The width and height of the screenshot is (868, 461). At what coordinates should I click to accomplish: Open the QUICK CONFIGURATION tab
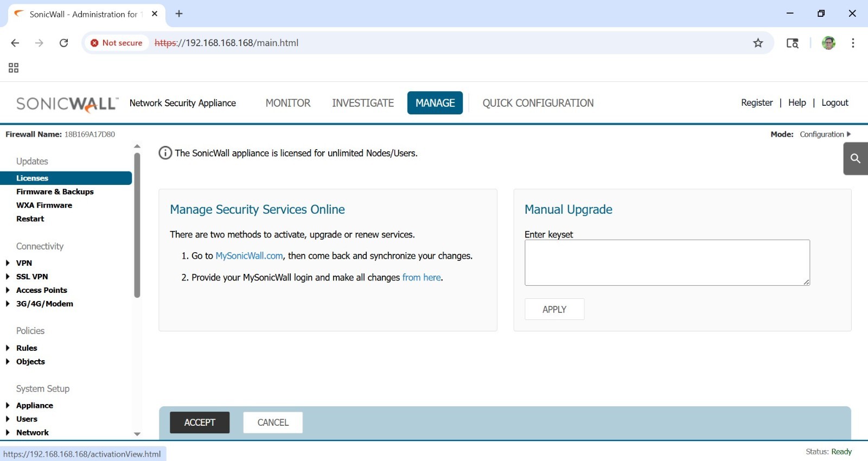pos(538,103)
